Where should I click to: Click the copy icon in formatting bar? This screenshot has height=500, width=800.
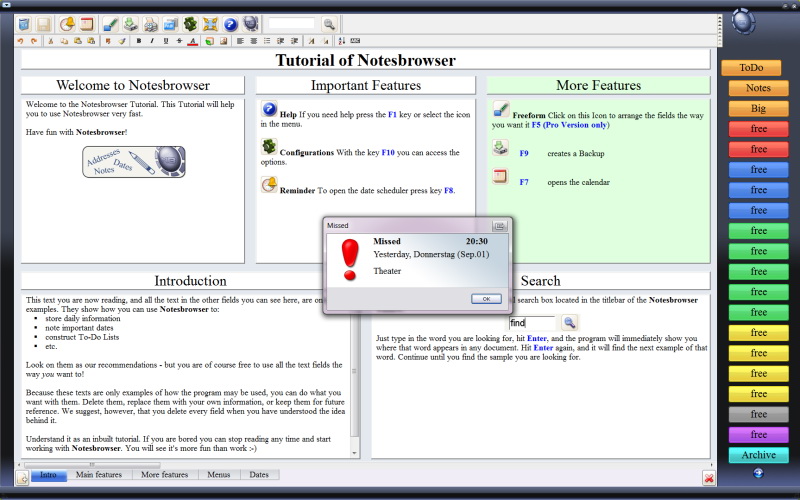coord(64,41)
